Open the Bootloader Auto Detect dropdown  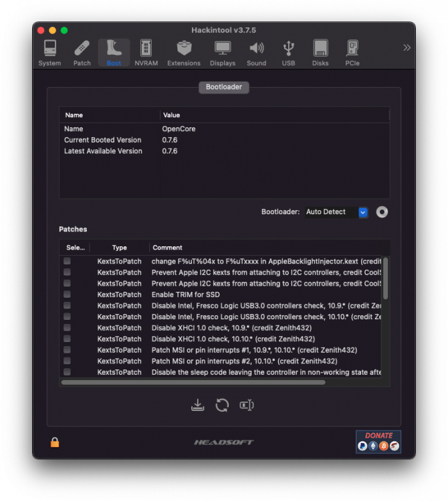pos(336,212)
